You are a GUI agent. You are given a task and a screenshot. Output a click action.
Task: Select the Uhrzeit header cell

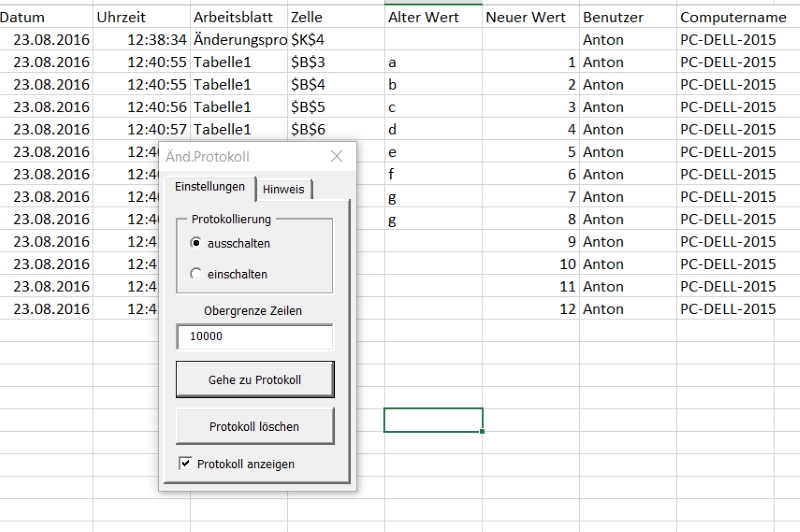point(140,17)
